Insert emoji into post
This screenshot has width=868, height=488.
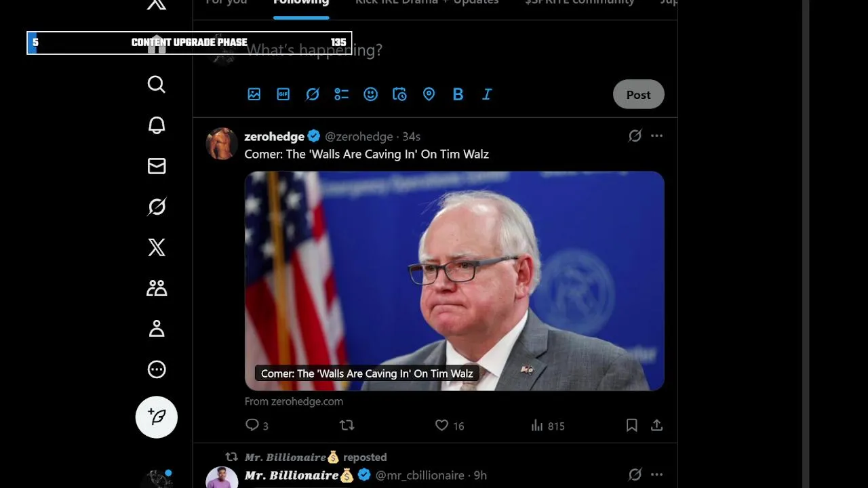coord(370,94)
